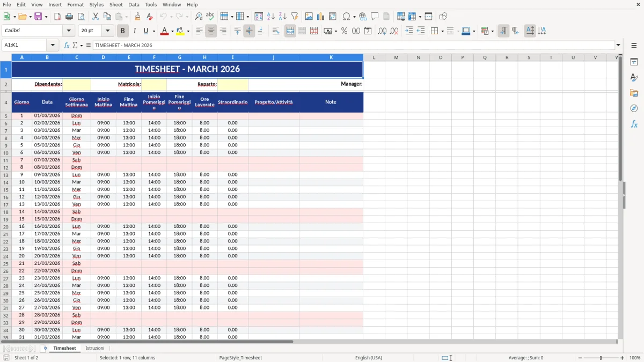This screenshot has width=644, height=362.
Task: Click the Copy icon in toolbar
Action: click(x=107, y=17)
